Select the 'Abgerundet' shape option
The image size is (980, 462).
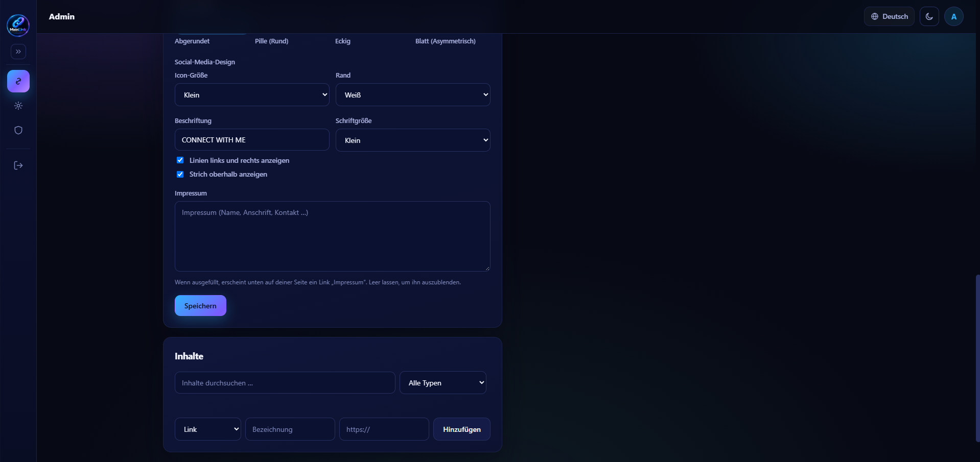click(192, 41)
